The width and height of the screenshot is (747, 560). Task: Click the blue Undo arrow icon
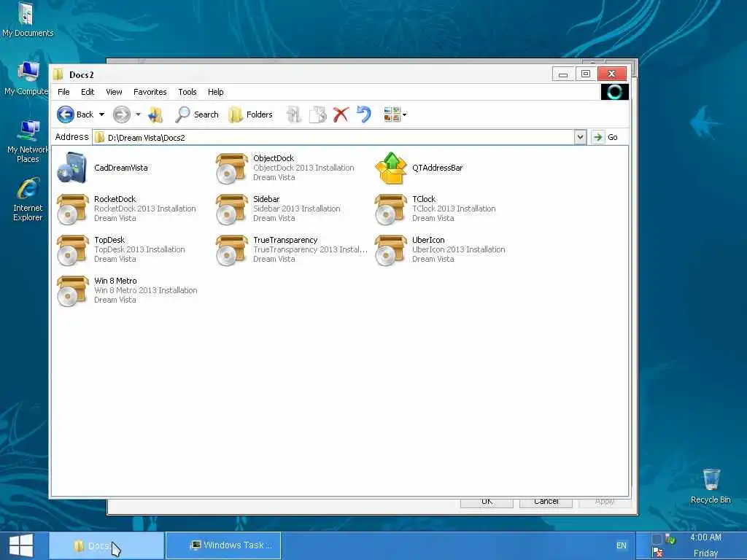(x=364, y=114)
